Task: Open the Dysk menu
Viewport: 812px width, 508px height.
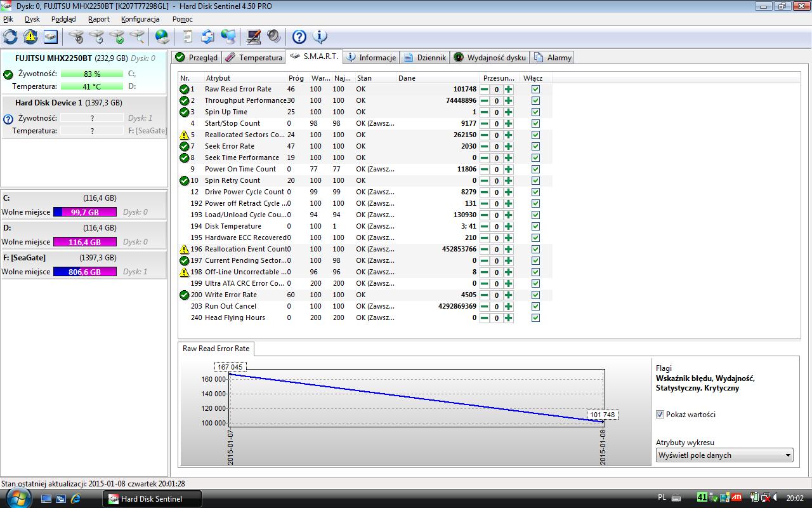Action: pyautogui.click(x=32, y=19)
